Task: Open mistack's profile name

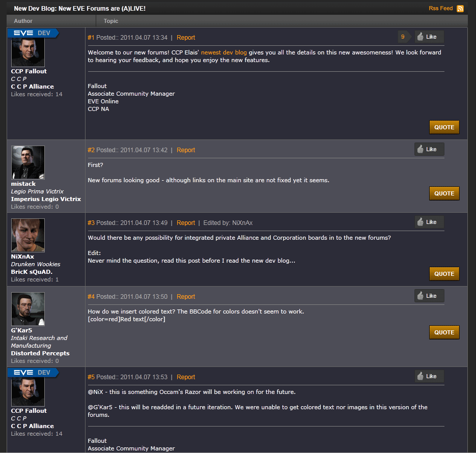Action: (x=23, y=184)
